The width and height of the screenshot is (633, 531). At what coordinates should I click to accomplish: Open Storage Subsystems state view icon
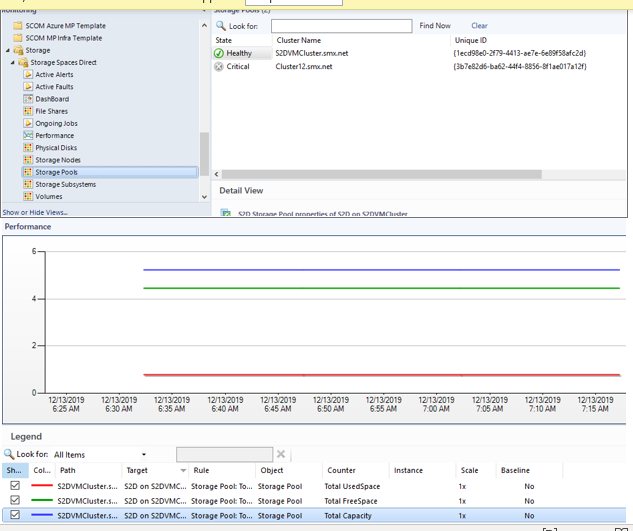click(28, 184)
